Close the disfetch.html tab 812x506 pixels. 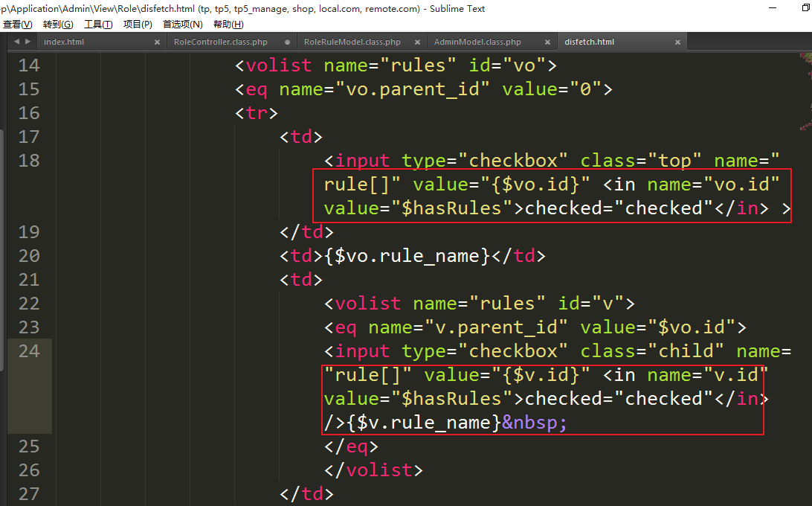[x=677, y=42]
